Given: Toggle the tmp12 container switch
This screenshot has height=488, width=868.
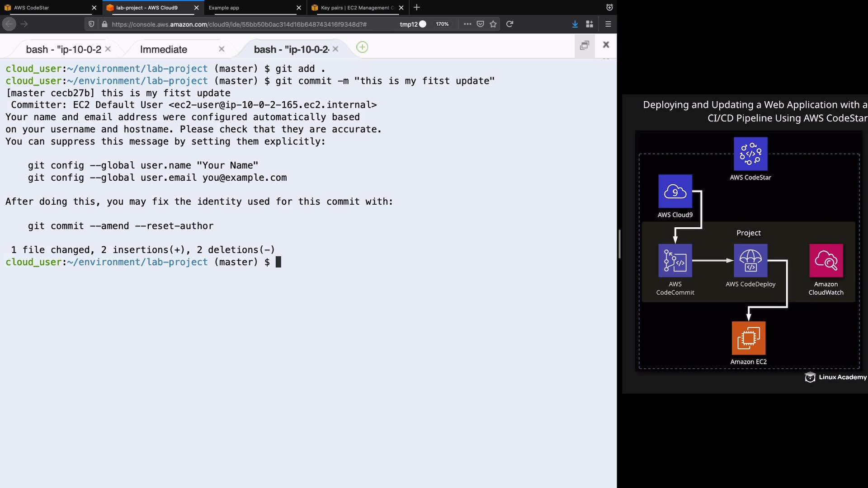Looking at the screenshot, I should pos(423,24).
